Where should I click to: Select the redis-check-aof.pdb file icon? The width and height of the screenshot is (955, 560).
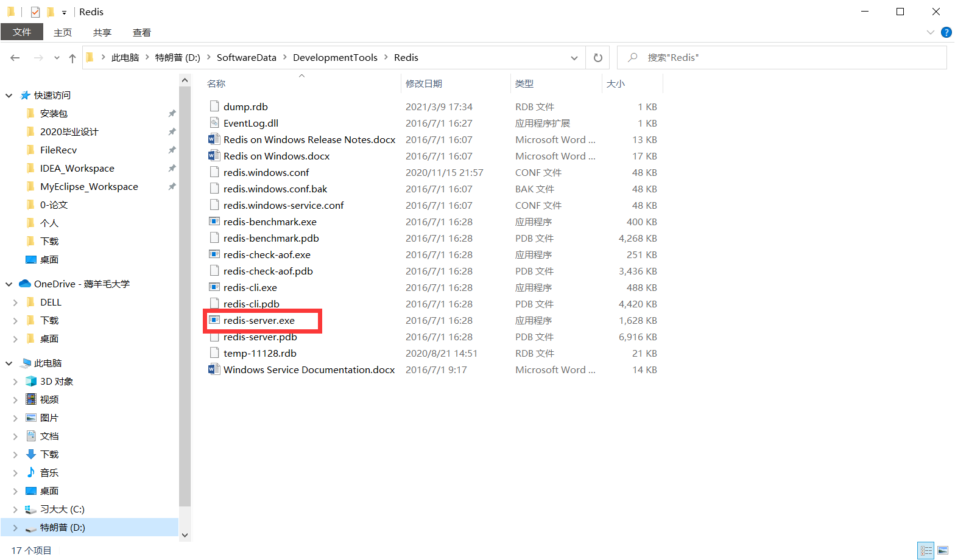(214, 271)
